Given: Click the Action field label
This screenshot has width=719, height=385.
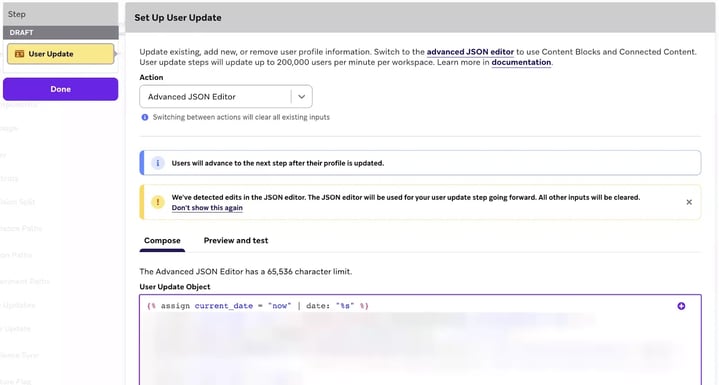Looking at the screenshot, I should coord(151,77).
